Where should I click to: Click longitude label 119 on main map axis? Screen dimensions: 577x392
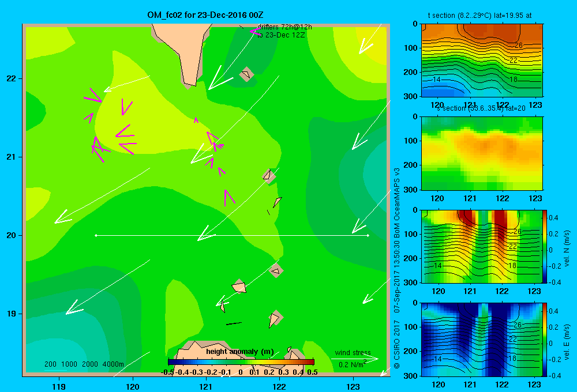[59, 386]
